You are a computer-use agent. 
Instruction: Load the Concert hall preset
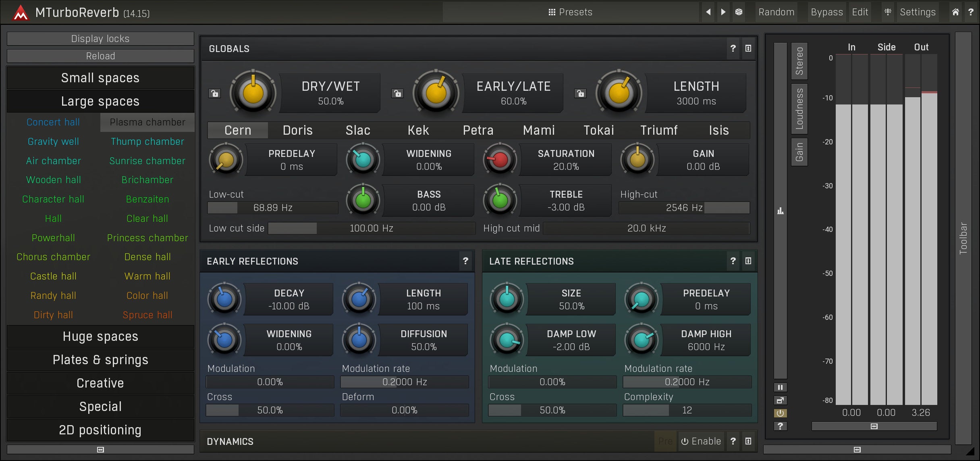53,122
